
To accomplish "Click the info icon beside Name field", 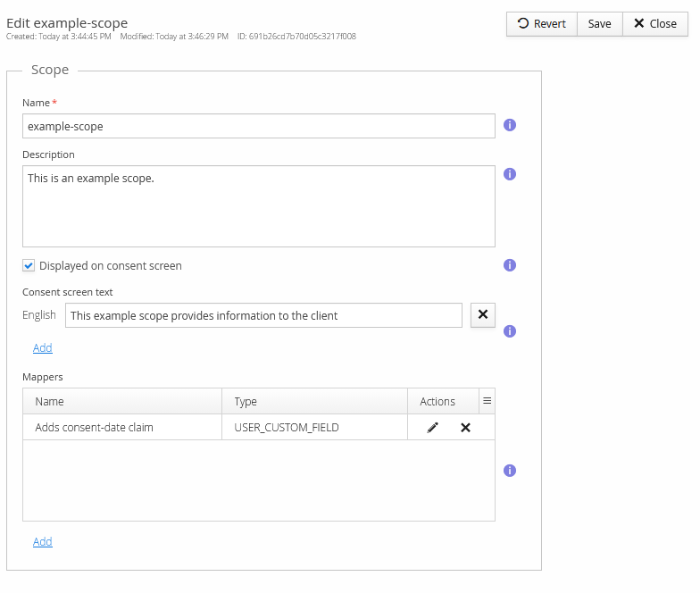I will [509, 125].
